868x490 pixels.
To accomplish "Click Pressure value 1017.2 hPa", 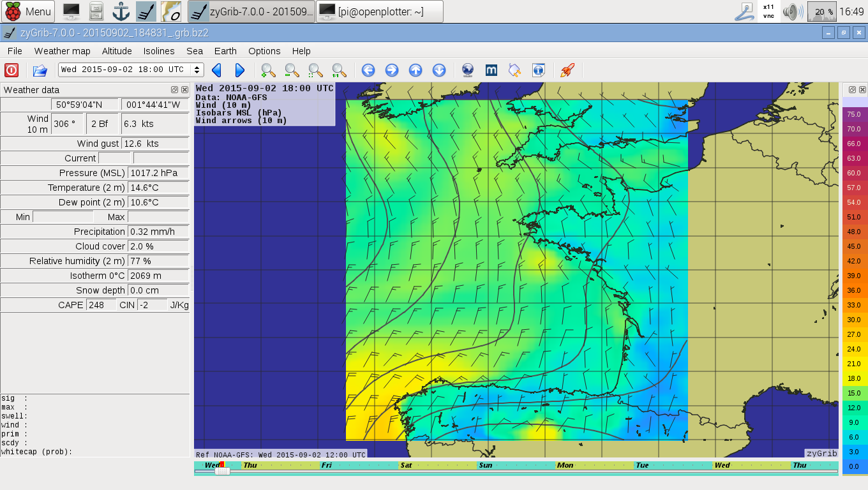I will click(x=158, y=173).
